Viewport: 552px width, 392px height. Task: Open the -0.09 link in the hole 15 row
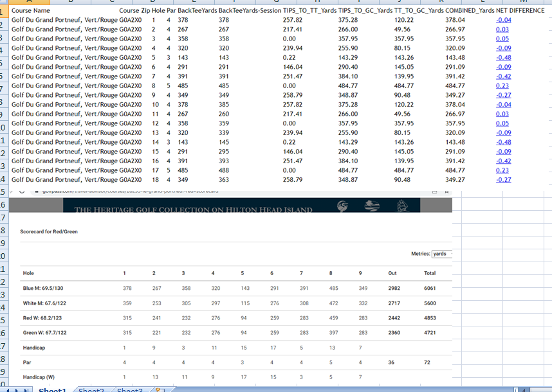point(503,152)
